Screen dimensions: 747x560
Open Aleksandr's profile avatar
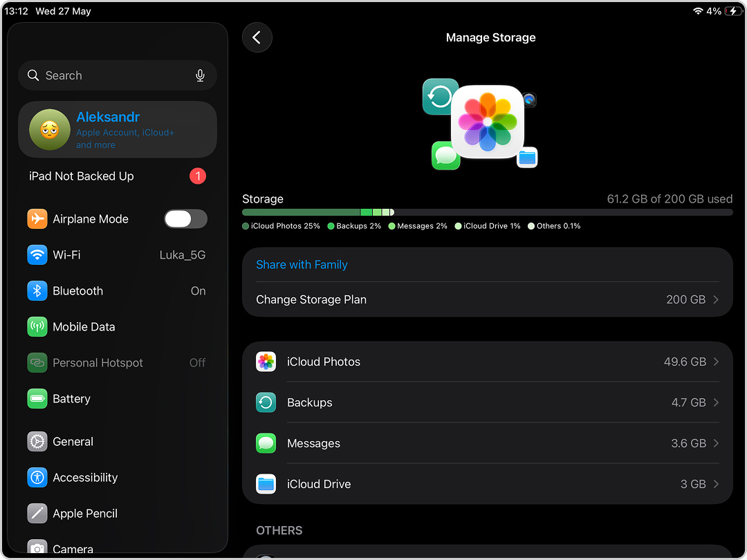pyautogui.click(x=50, y=129)
